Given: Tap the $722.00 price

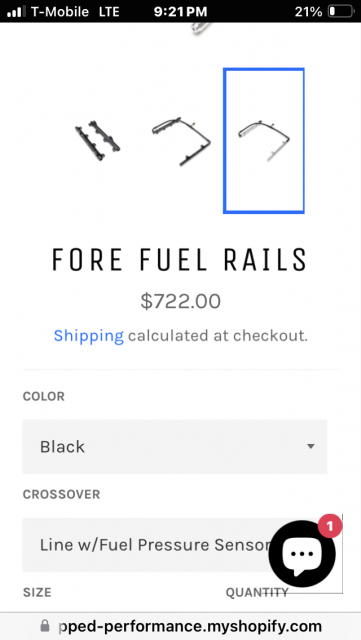Looking at the screenshot, I should (x=180, y=302).
